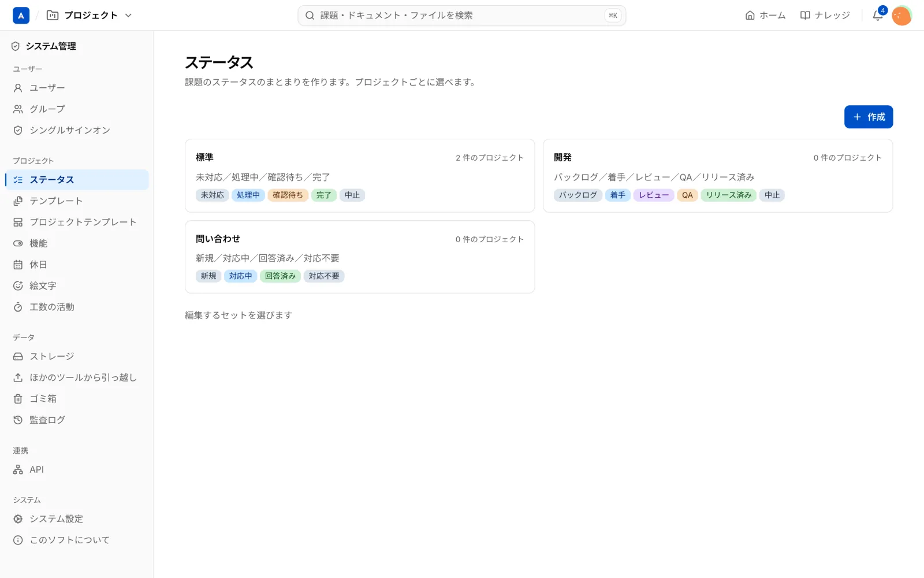Click the グループ people icon

(x=18, y=109)
